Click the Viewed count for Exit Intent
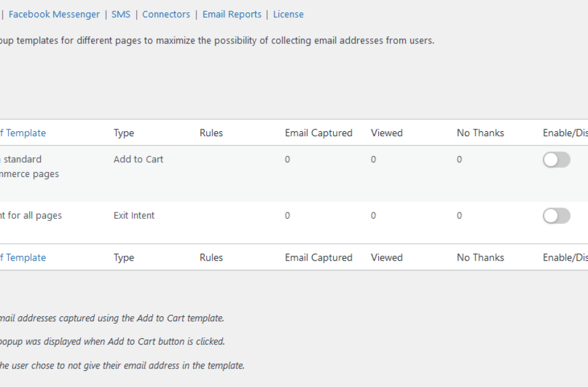Image resolution: width=588 pixels, height=387 pixels. click(372, 215)
